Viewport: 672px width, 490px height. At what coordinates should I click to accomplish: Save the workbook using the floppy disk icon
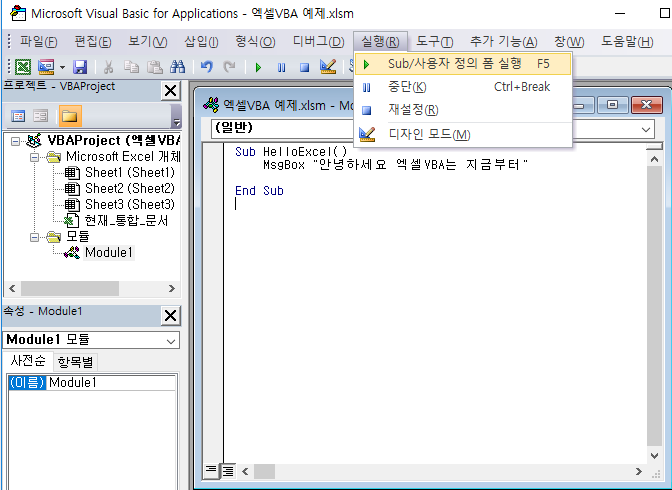click(80, 67)
